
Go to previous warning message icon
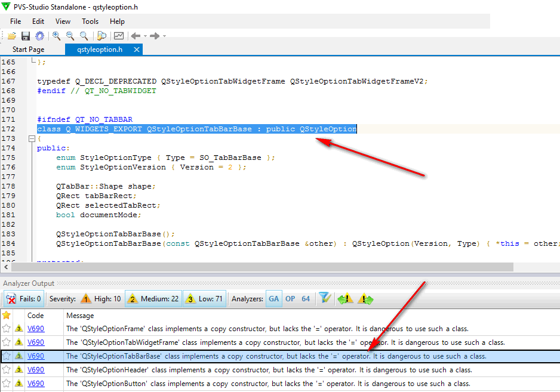pos(345,298)
